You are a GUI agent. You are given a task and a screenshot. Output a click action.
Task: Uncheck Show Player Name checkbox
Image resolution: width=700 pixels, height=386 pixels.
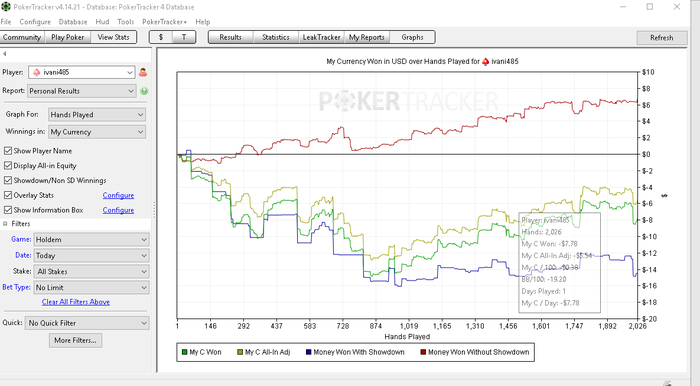[8, 151]
